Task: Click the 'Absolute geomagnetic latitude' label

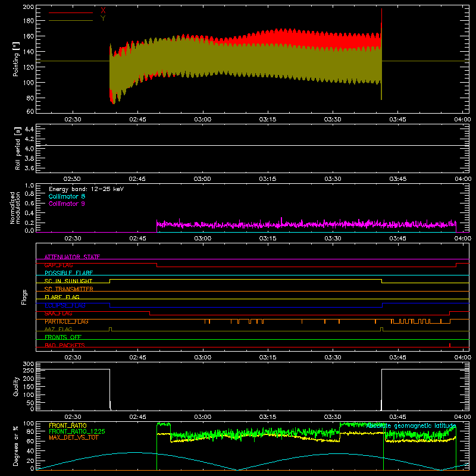Action: [411, 426]
